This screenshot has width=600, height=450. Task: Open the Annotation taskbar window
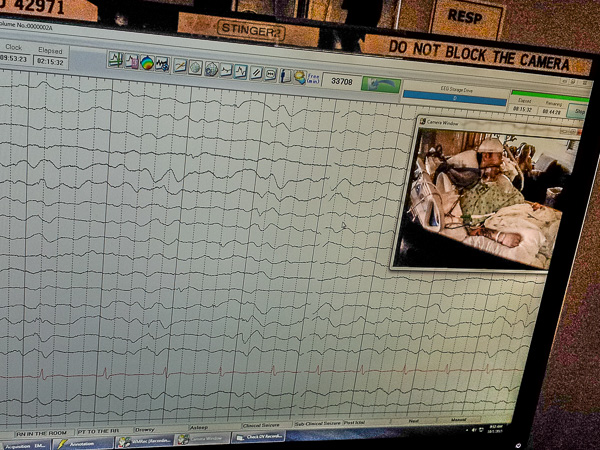pyautogui.click(x=83, y=443)
